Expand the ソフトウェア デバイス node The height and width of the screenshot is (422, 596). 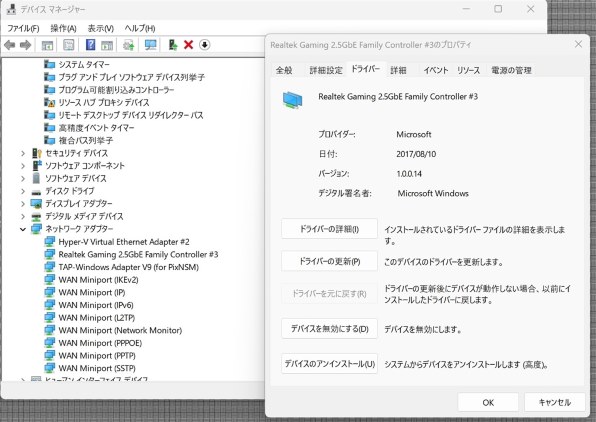[23, 178]
